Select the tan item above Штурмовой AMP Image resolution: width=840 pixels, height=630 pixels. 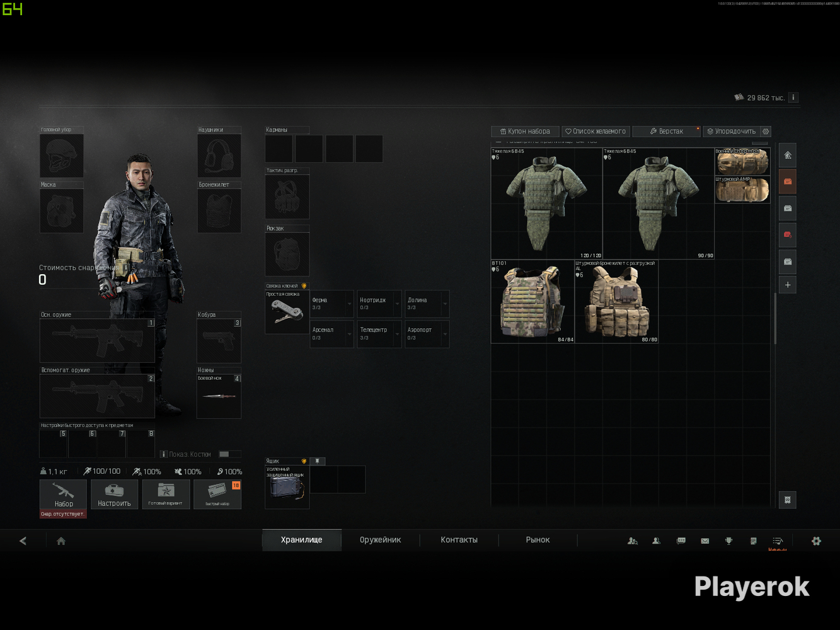(x=742, y=162)
